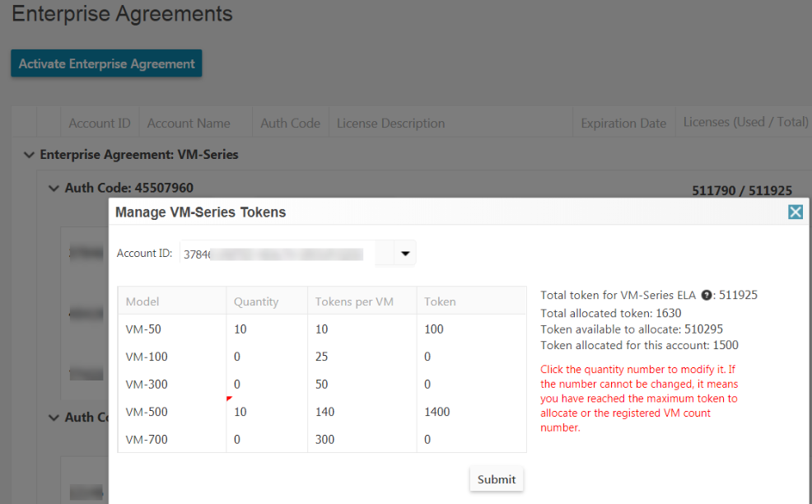Viewport: 812px width, 504px height.
Task: Edit VM-300 quantity value 0
Action: tap(237, 385)
